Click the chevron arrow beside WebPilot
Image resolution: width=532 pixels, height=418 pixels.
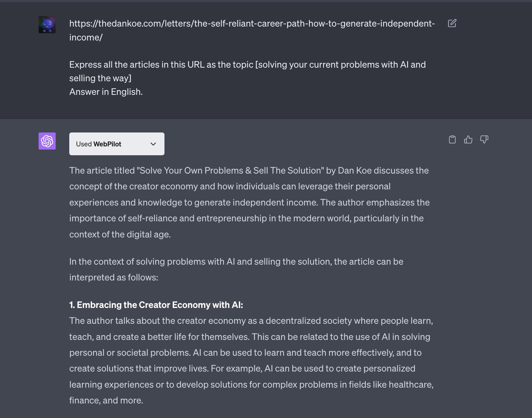point(153,144)
